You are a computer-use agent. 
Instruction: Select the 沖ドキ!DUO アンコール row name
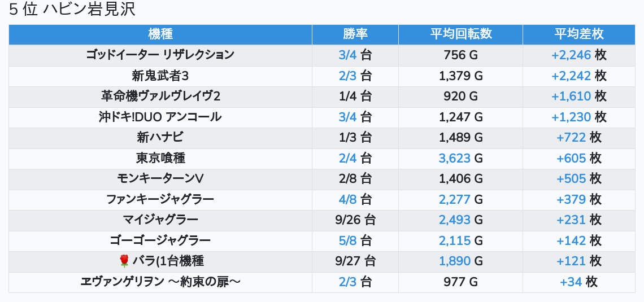[x=160, y=117]
